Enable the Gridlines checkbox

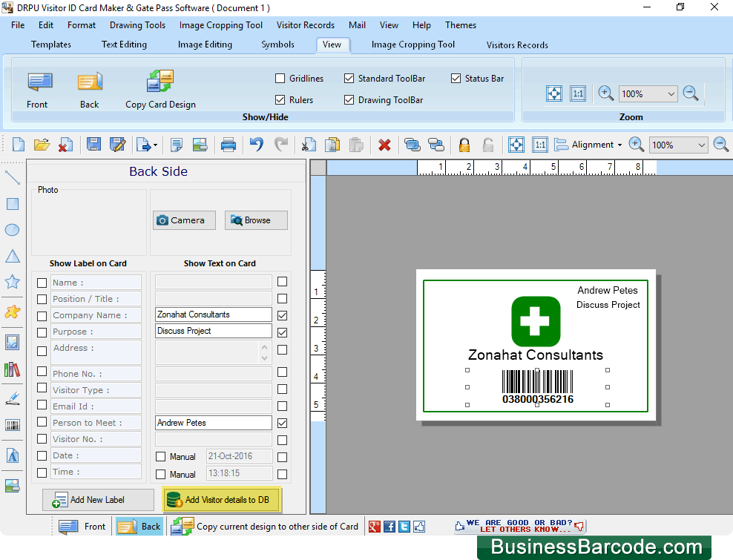(x=280, y=78)
